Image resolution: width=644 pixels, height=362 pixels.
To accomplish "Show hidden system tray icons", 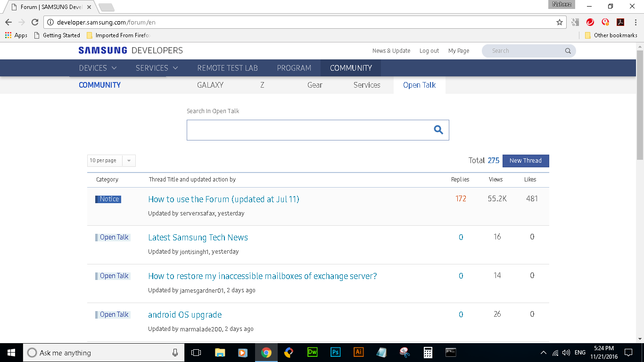I will 544,353.
